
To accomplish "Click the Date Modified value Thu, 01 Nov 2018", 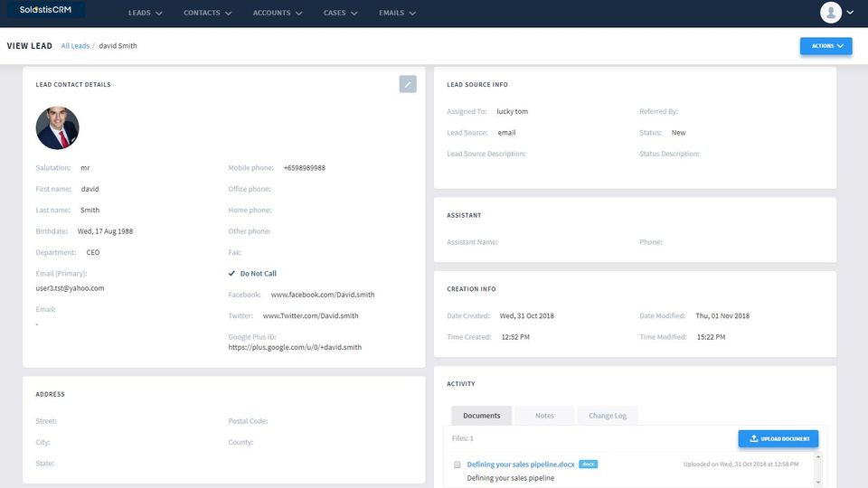I will point(722,316).
